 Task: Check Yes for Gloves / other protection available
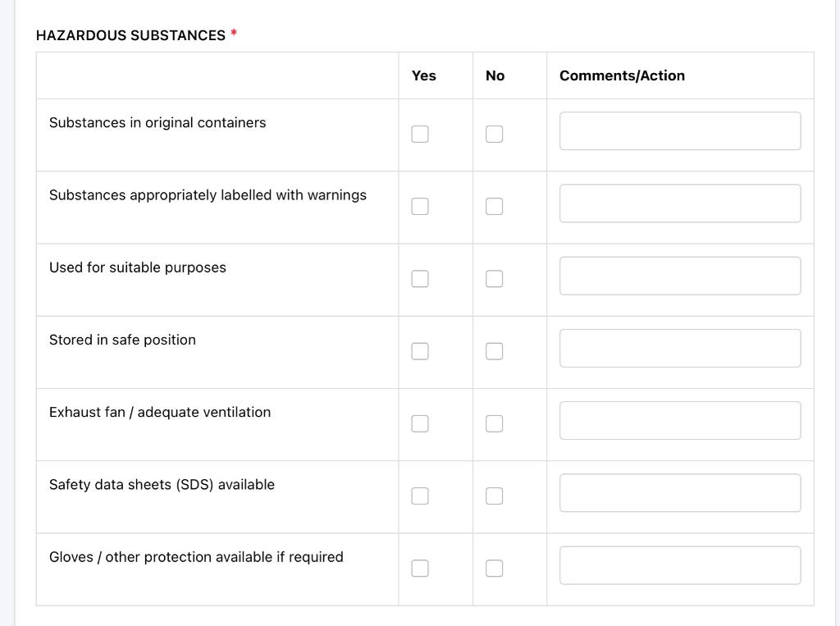tap(420, 568)
